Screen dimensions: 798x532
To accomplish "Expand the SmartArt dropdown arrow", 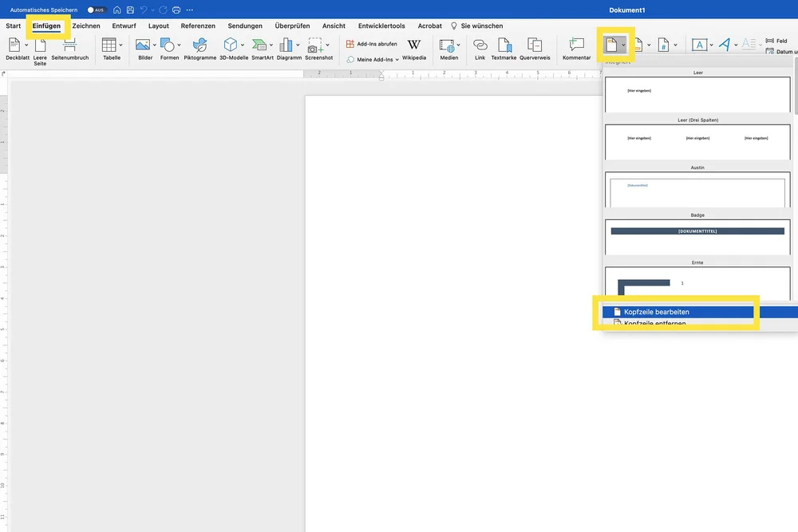I will click(x=271, y=45).
